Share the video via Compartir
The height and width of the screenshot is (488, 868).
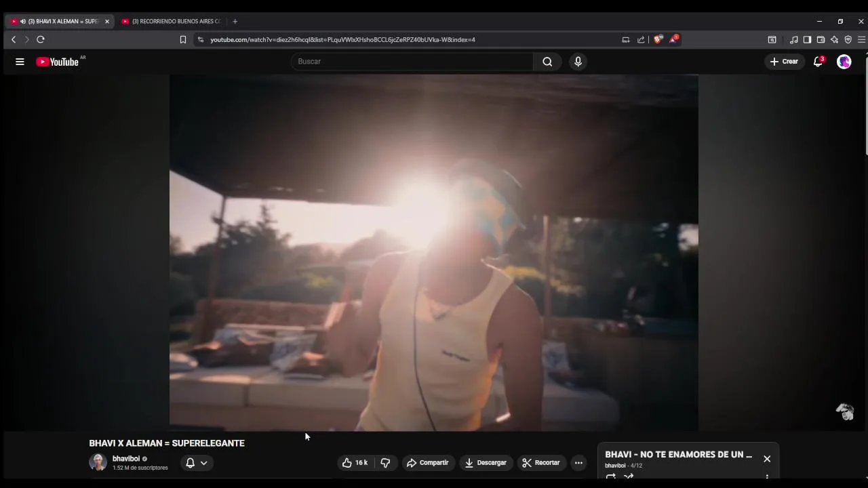[x=428, y=463]
